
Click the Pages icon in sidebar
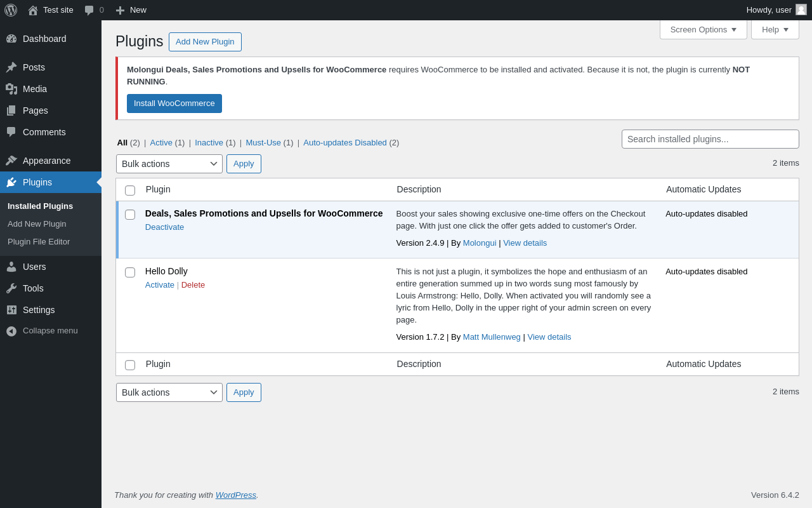(x=11, y=110)
